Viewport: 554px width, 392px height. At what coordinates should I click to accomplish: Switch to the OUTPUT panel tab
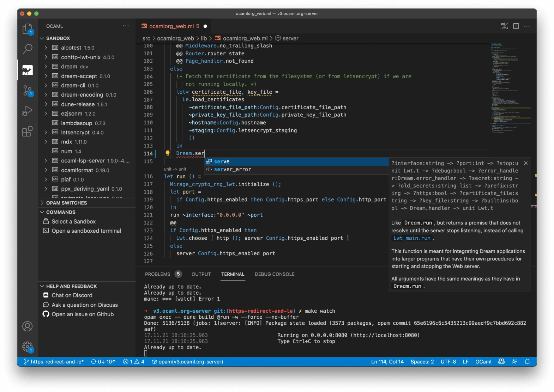click(x=201, y=274)
